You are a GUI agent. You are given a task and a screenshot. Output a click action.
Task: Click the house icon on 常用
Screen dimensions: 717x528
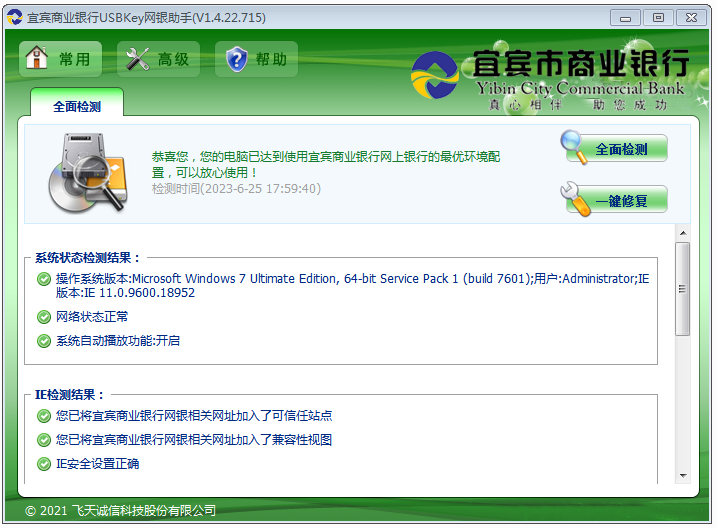(x=37, y=59)
